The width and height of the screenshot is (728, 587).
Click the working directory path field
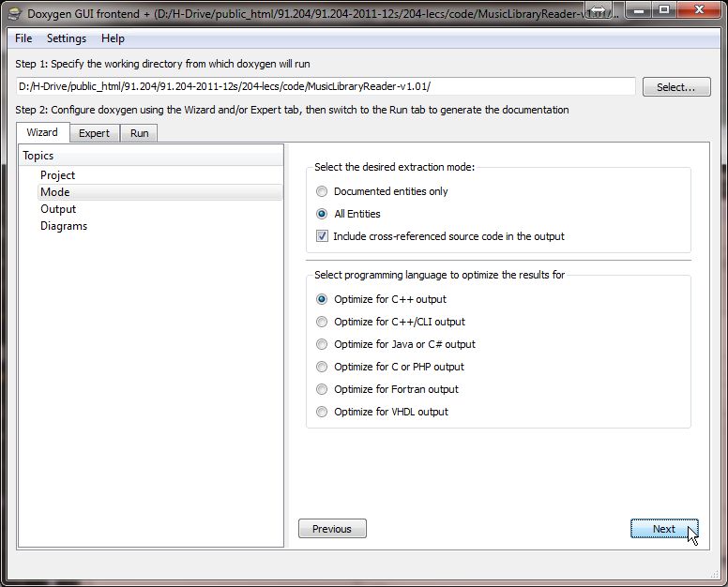click(x=326, y=87)
